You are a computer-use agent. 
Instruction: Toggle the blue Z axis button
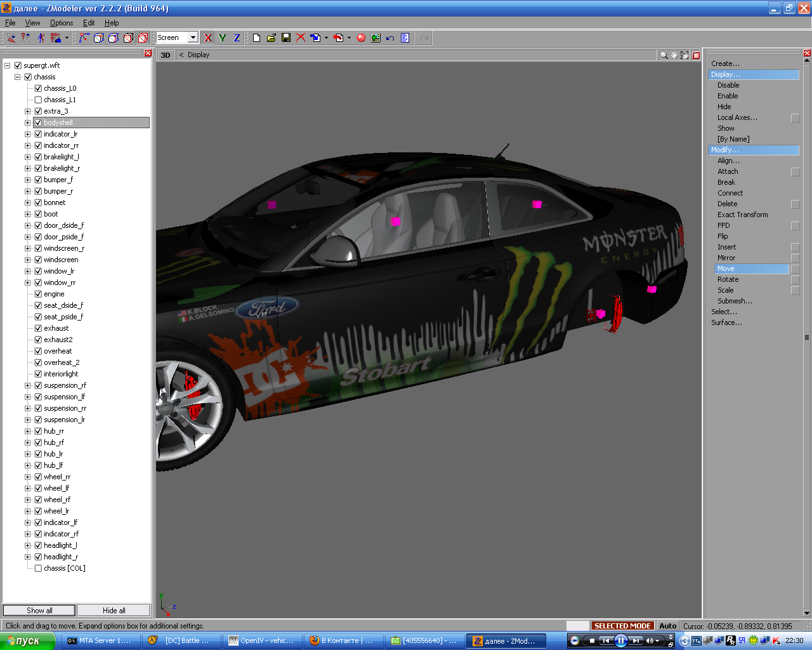(237, 38)
